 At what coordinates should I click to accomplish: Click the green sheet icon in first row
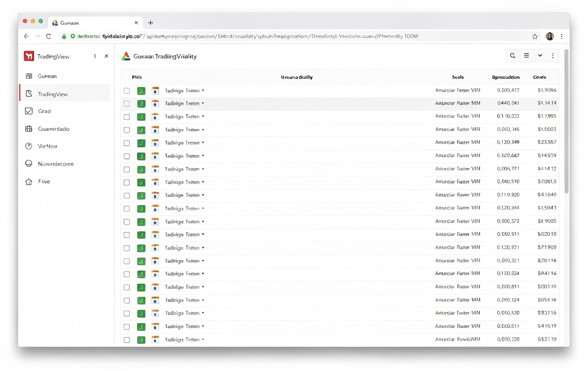coord(141,90)
